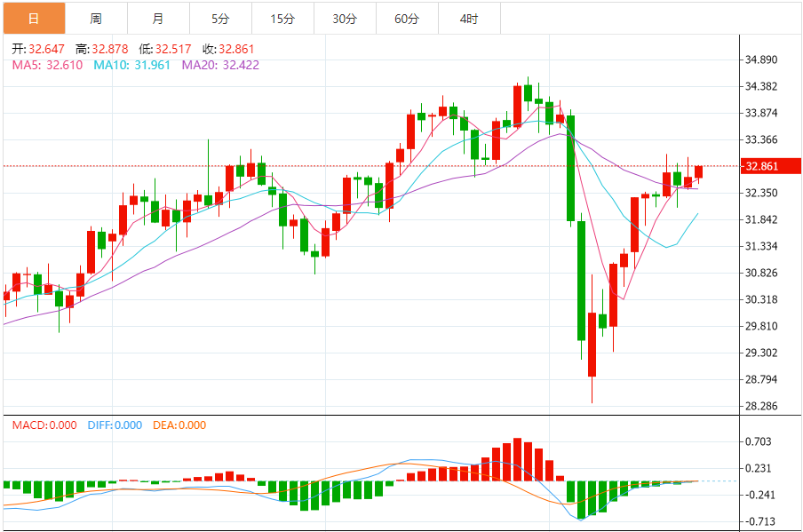Click the 33.874 price axis label
This screenshot has width=803, height=532.
pos(761,113)
